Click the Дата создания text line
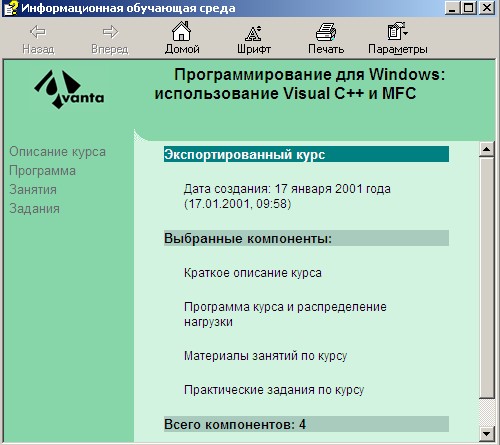The image size is (500, 445). [287, 196]
